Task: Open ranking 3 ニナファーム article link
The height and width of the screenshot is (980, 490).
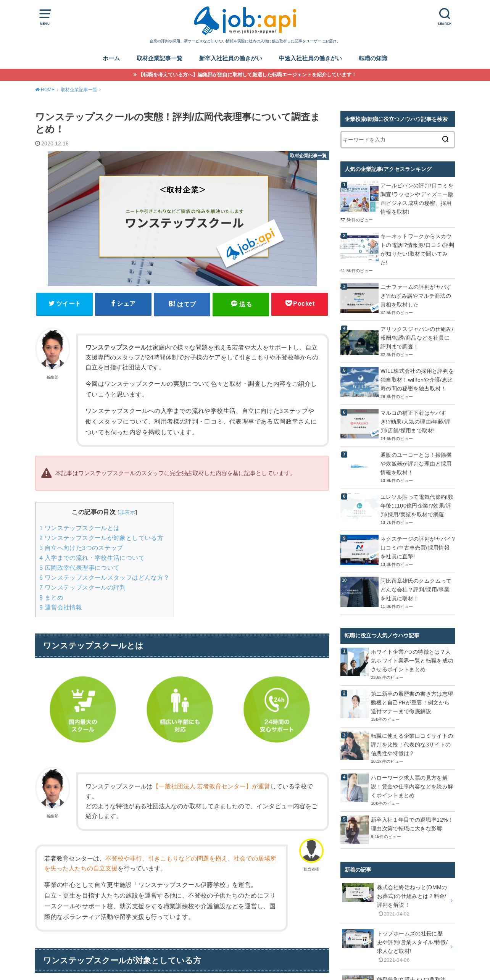Action: tap(416, 296)
